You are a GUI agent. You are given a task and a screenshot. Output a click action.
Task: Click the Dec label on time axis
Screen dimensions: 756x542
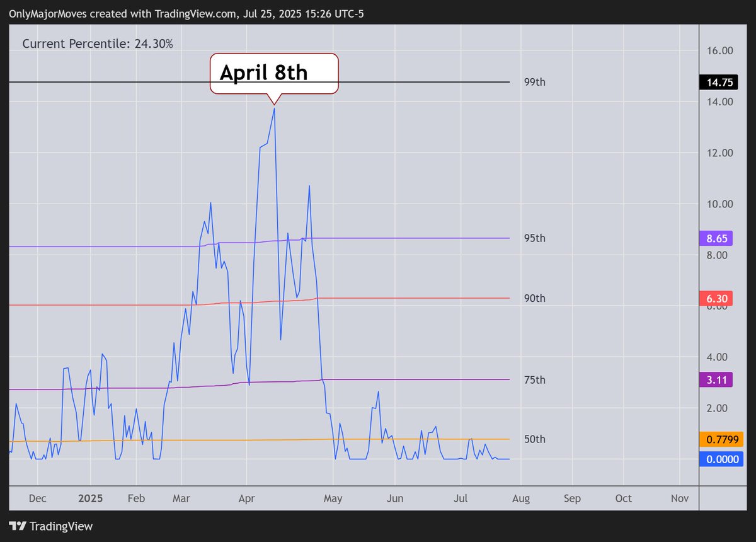pyautogui.click(x=37, y=498)
